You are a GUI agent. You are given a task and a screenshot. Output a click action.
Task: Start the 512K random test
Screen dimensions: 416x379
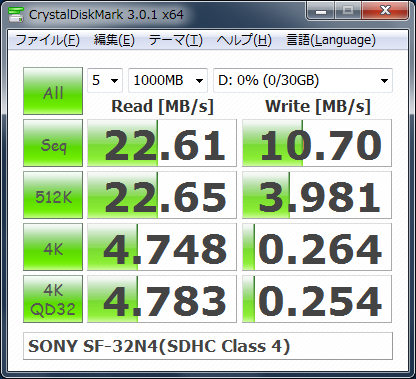coord(53,195)
